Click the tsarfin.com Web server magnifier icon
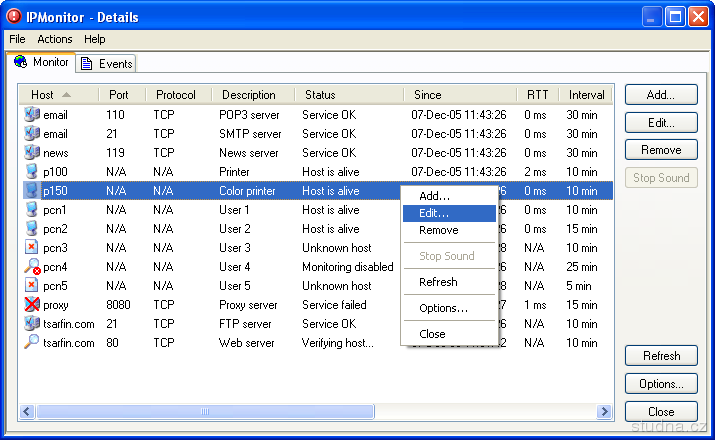715x440 pixels. click(x=32, y=343)
